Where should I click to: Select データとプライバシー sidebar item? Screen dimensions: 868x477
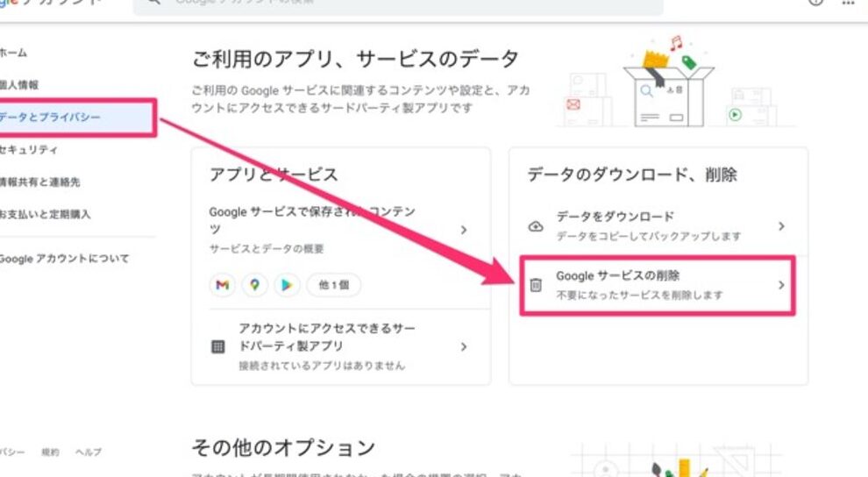[51, 117]
